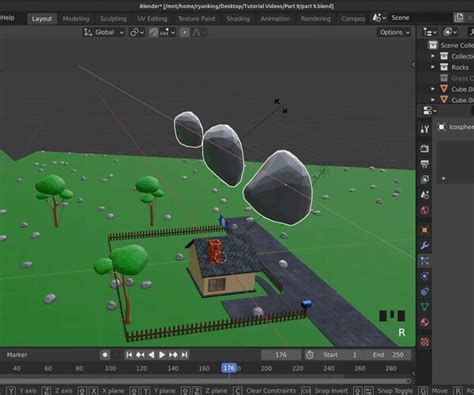Switch to the Sculpting workspace tab
This screenshot has height=395, width=474.
point(113,19)
